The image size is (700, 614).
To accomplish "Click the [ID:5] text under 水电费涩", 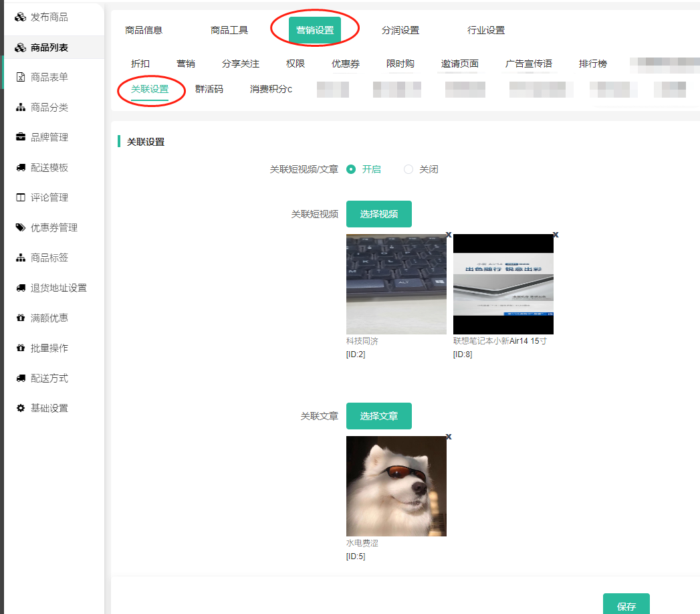I will coord(356,556).
